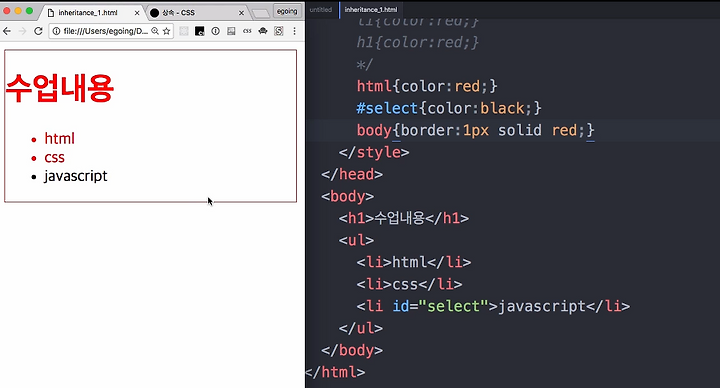Screen dimensions: 720x388
Task: Click the opening <body> tag line
Action: 348,196
